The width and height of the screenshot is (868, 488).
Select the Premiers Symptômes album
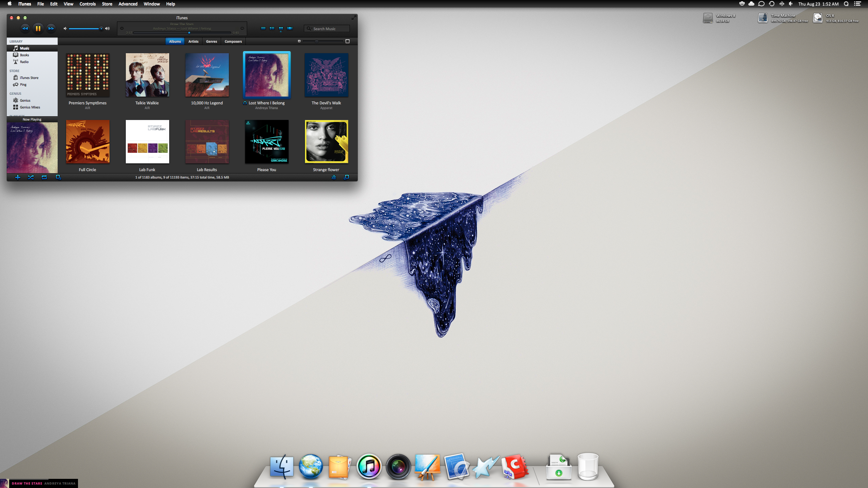[x=87, y=75]
